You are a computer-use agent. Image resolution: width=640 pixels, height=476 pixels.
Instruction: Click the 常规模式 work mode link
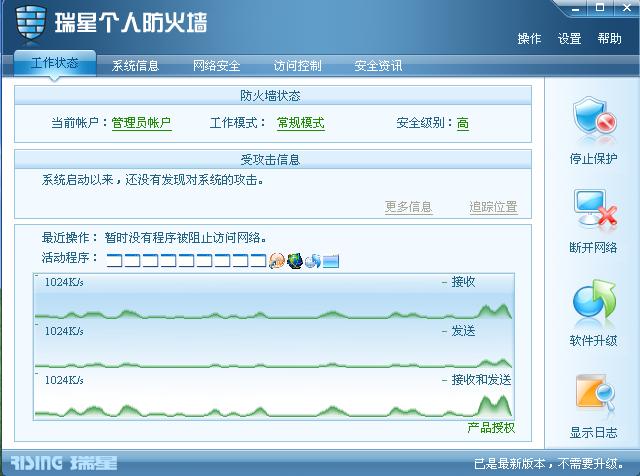[x=301, y=122]
